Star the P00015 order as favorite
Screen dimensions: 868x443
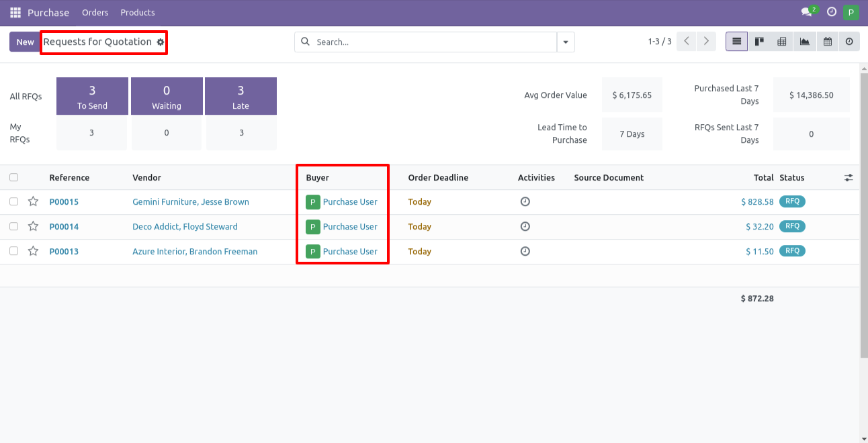(x=33, y=201)
